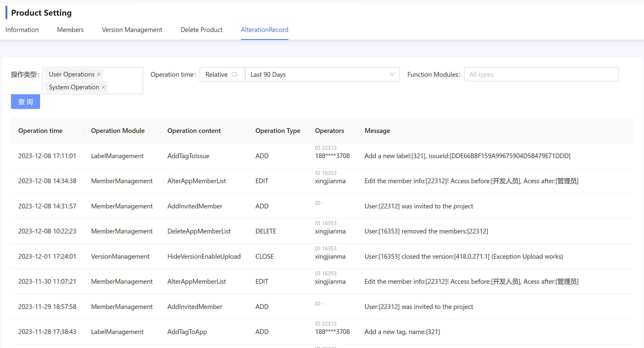Open the Version Management tab
Viewport: 644px width, 348px height.
pos(132,30)
